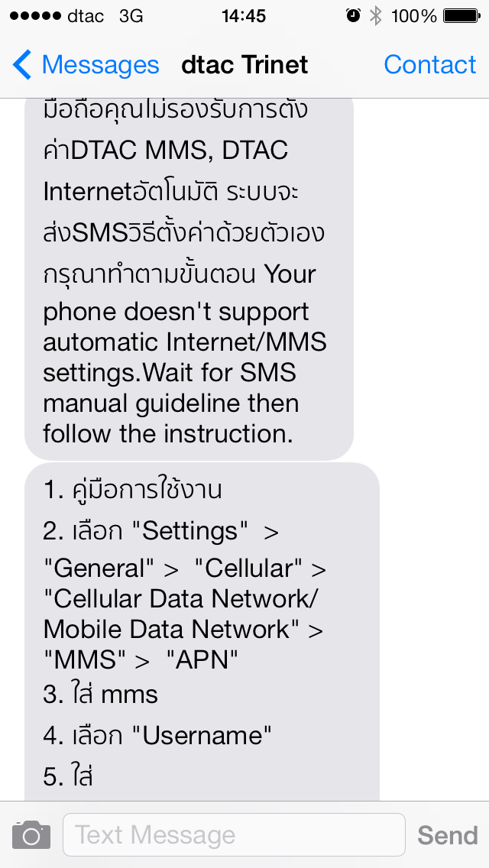The height and width of the screenshot is (868, 489).
Task: Tap the dtac Trinet conversation title
Action: [244, 65]
